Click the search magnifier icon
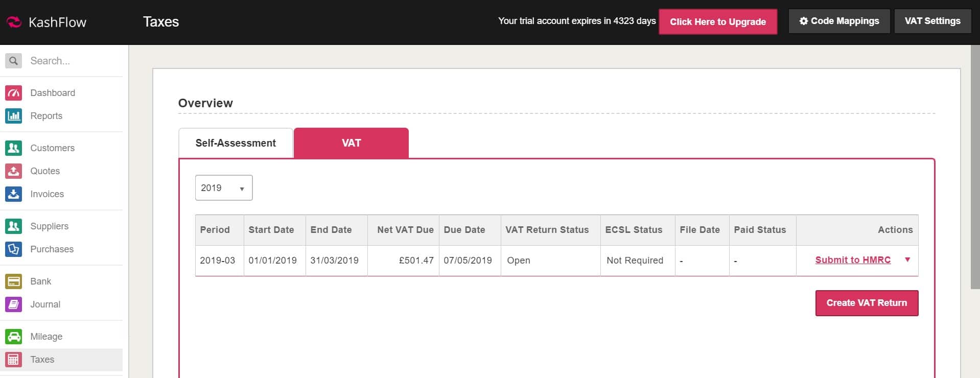Viewport: 980px width, 378px height. pyautogui.click(x=14, y=61)
